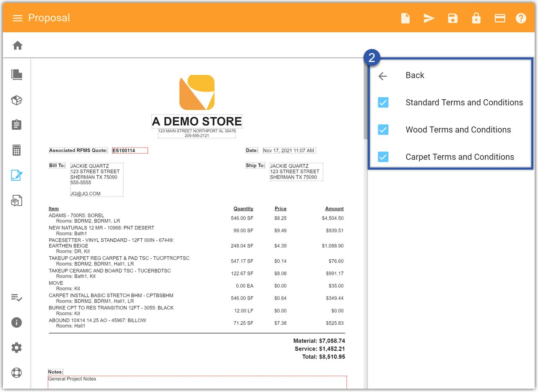Click the Price column header
The height and width of the screenshot is (392, 538).
(x=281, y=209)
